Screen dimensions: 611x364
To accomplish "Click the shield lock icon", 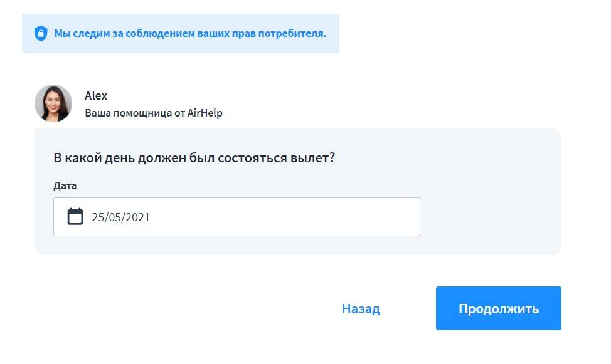I will [41, 33].
